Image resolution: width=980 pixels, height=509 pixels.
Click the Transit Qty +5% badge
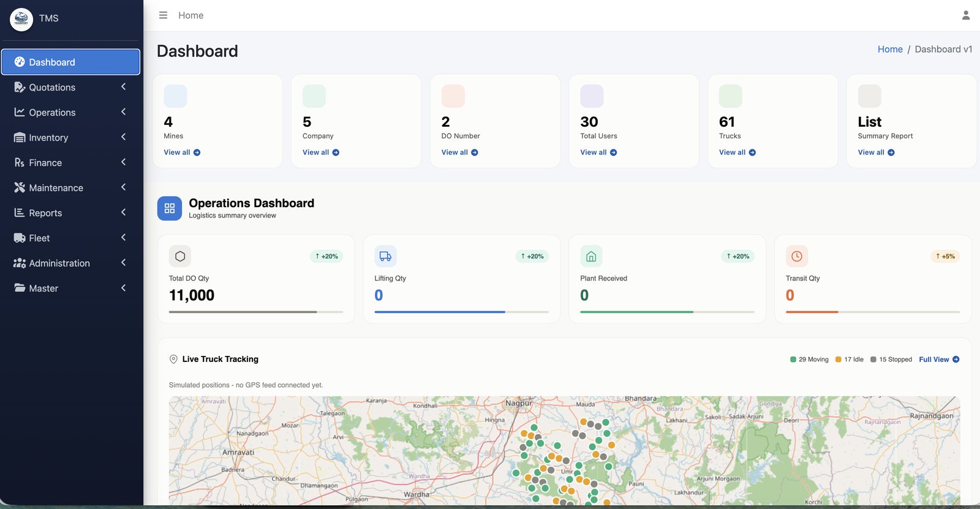[x=945, y=256]
